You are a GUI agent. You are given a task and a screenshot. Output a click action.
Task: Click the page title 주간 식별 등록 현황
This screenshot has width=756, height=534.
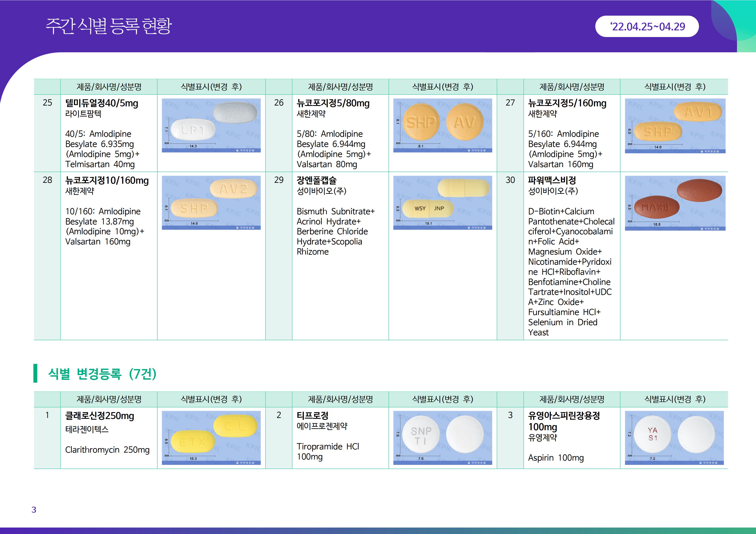(109, 26)
